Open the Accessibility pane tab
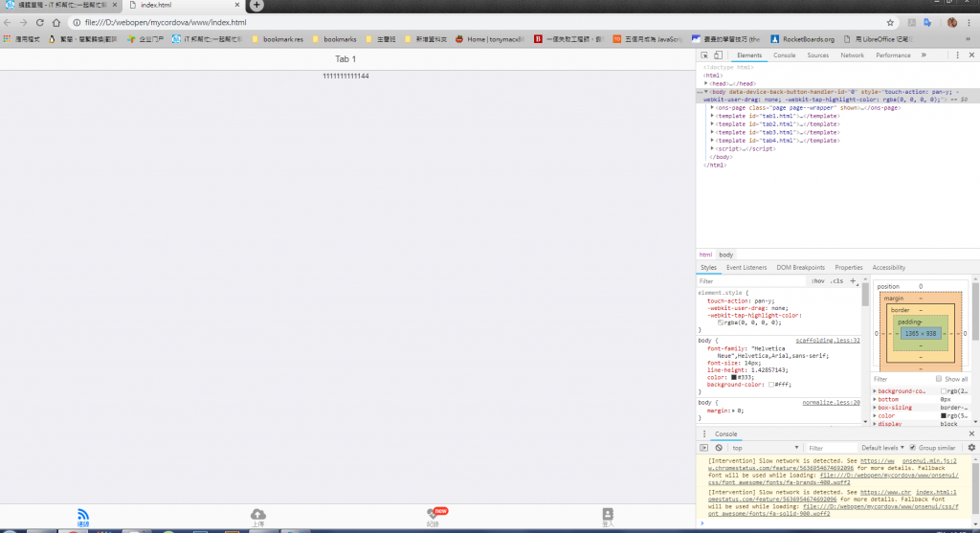The height and width of the screenshot is (533, 980). tap(889, 267)
